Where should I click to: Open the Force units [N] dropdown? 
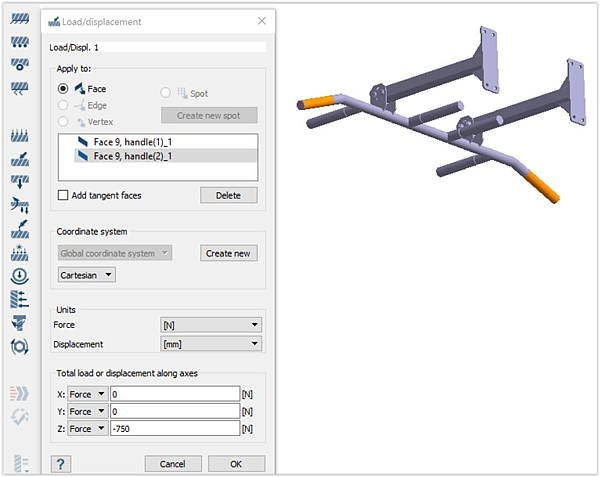point(210,325)
